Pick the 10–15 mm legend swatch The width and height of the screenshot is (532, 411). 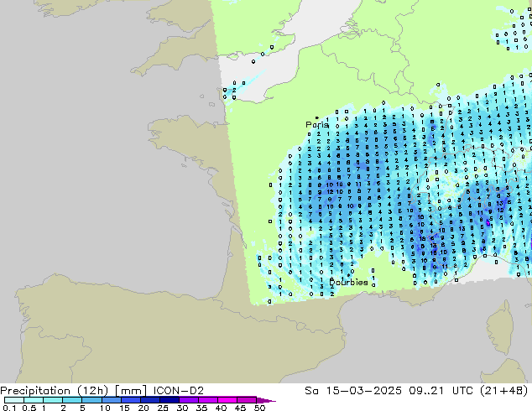coord(111,400)
